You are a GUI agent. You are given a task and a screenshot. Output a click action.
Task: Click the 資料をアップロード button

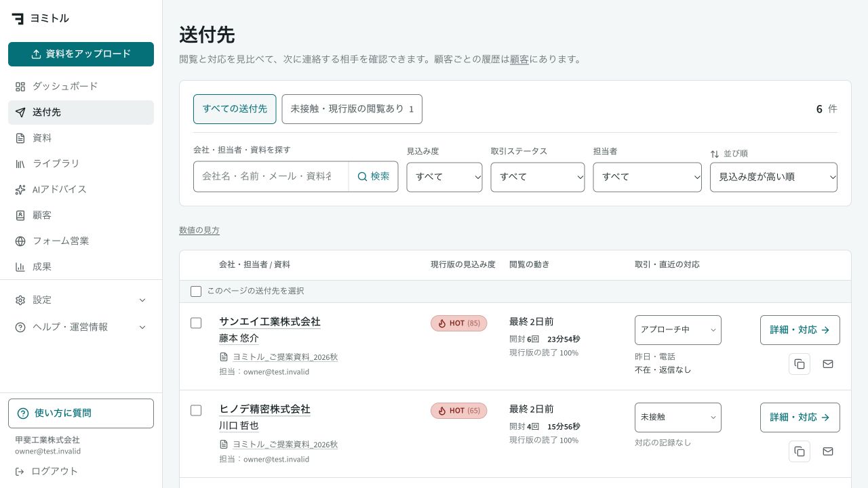point(81,54)
